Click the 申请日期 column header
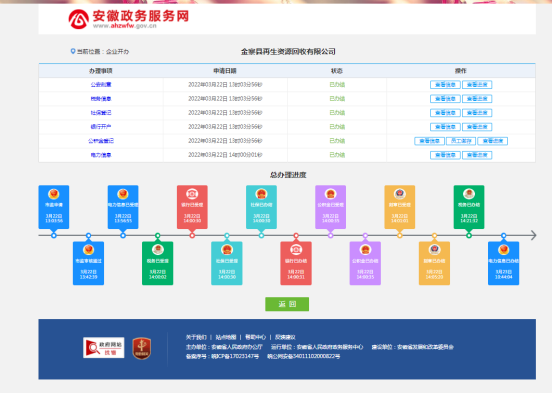553x393 pixels. click(x=225, y=71)
